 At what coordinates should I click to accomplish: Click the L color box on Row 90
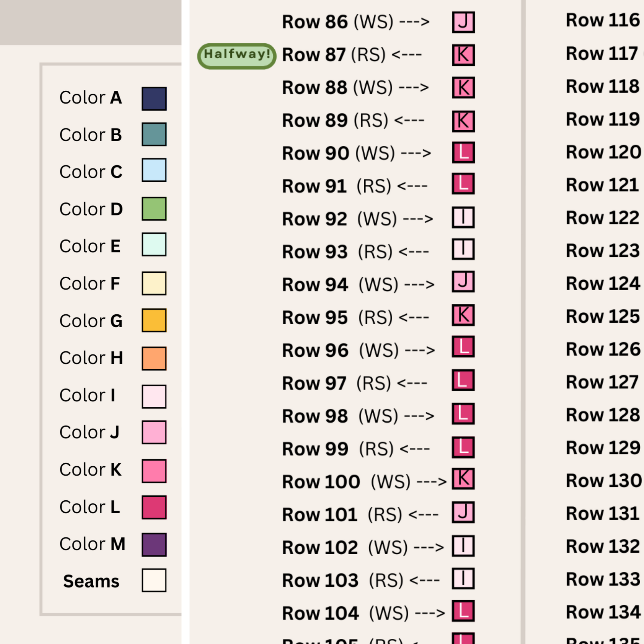tap(463, 152)
